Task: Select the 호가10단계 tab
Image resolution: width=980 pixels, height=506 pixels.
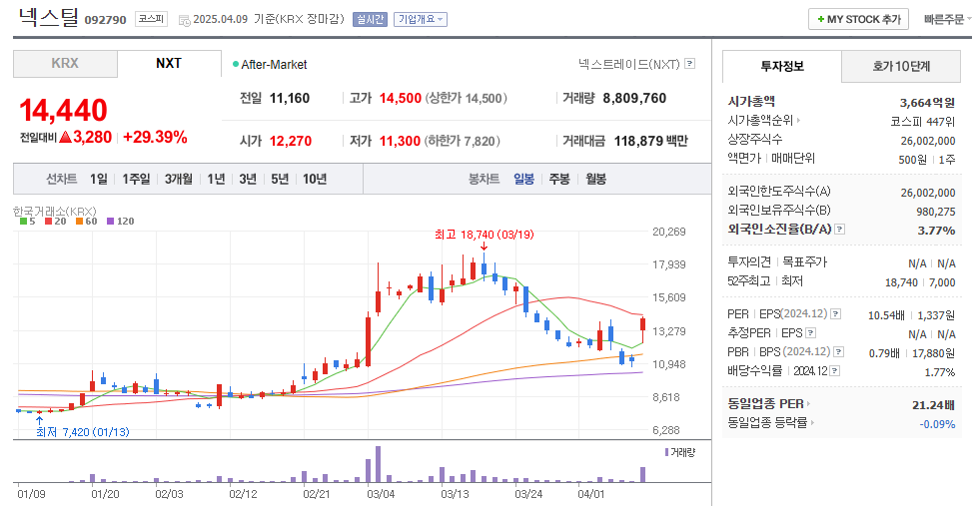Action: [901, 66]
